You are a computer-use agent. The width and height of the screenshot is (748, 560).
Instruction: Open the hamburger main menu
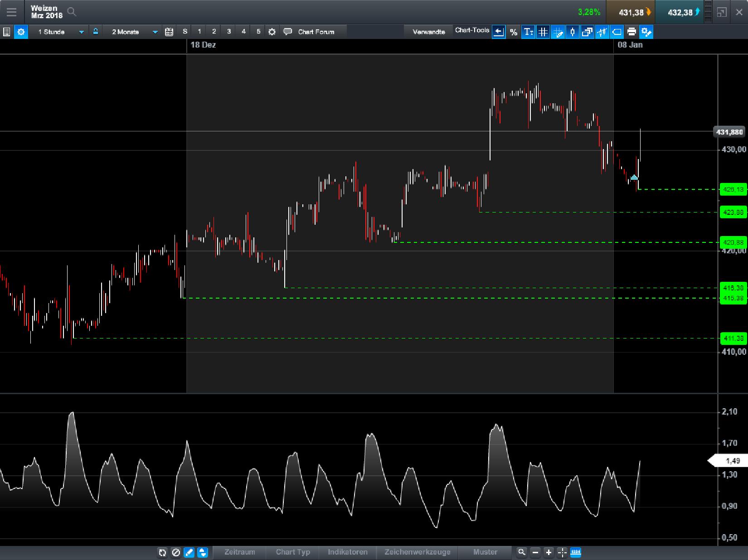tap(11, 12)
